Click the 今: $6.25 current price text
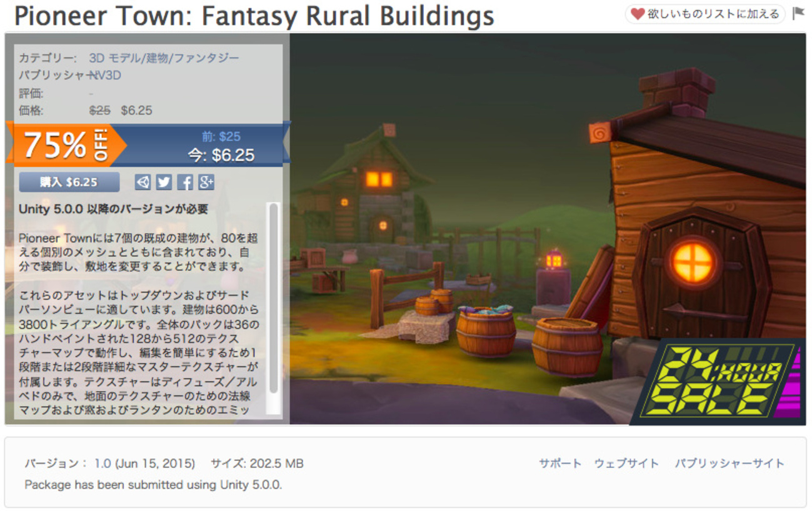Screen dimensions: 812x511 (x=221, y=154)
